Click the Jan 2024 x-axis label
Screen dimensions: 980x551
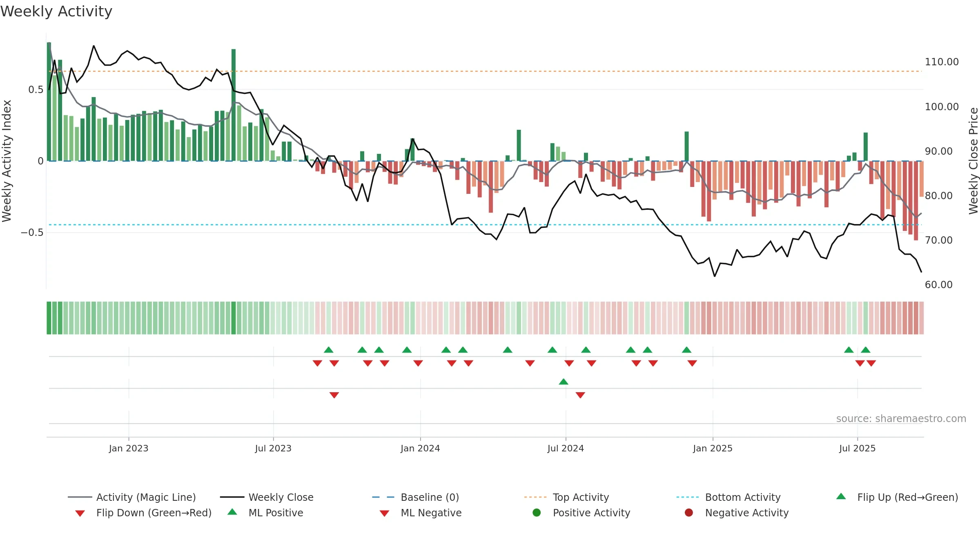click(x=420, y=448)
